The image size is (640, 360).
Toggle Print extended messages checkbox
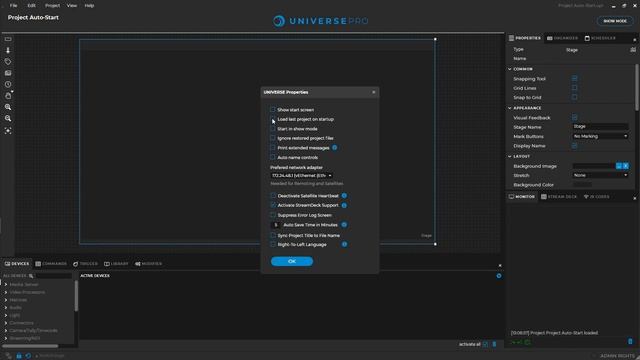(273, 148)
